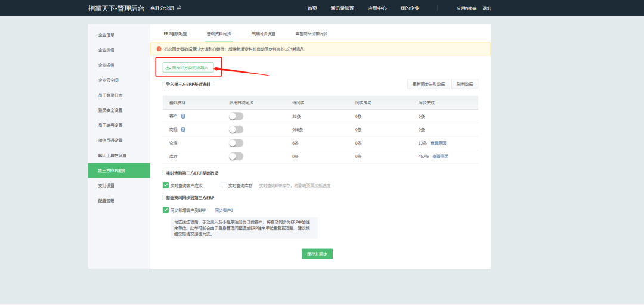Open 查看原因 link in the 仓库 row
The image size is (644, 305).
tap(438, 143)
